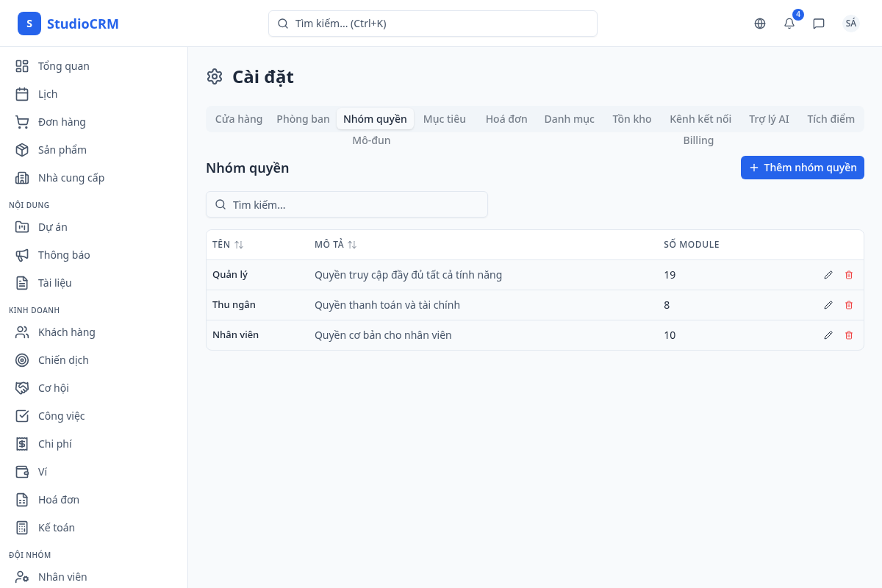882x588 pixels.
Task: Open the SÁ user avatar menu
Action: (850, 24)
